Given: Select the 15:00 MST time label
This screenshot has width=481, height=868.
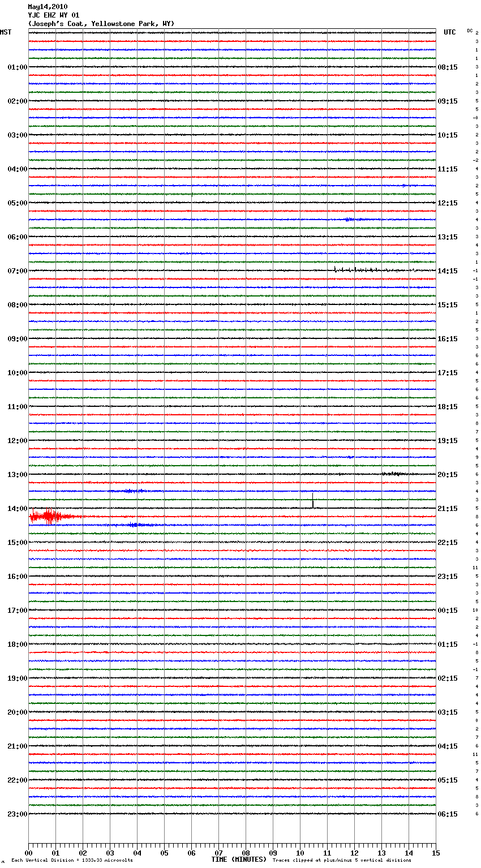Looking at the screenshot, I should [x=18, y=543].
